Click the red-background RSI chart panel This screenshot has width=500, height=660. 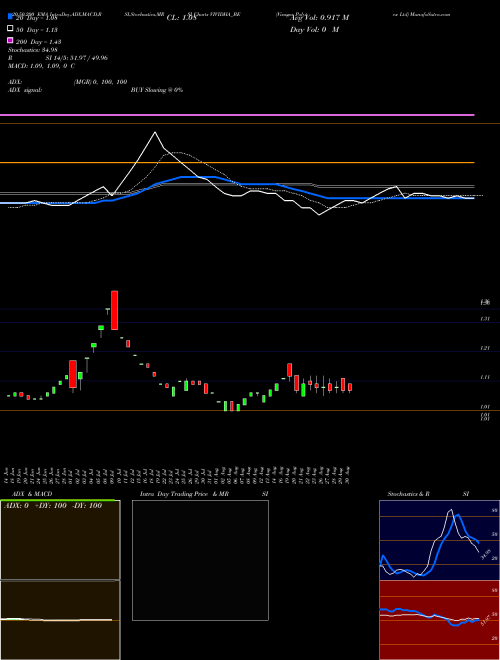tap(439, 620)
